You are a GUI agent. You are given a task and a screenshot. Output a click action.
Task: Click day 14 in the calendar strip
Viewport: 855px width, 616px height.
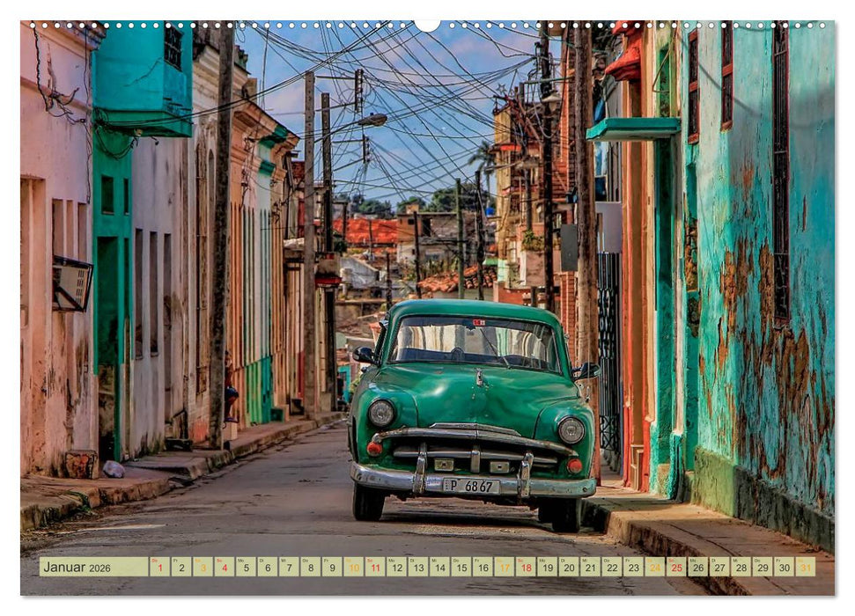(439, 568)
